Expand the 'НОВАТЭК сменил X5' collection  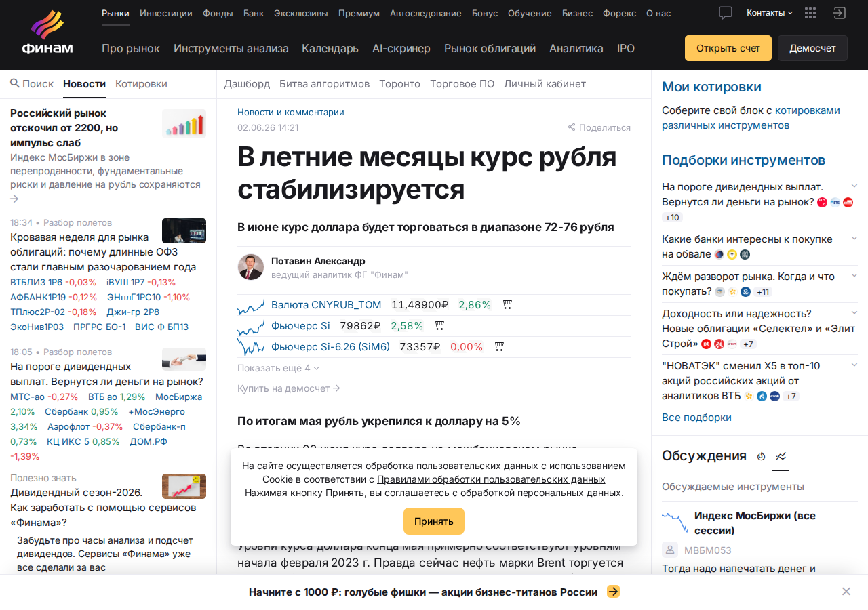854,365
